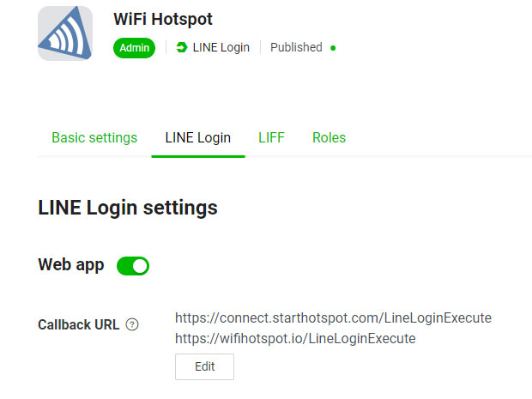Screen dimensions: 532x399
Task: Switch to the Basic settings tab
Action: tap(94, 138)
